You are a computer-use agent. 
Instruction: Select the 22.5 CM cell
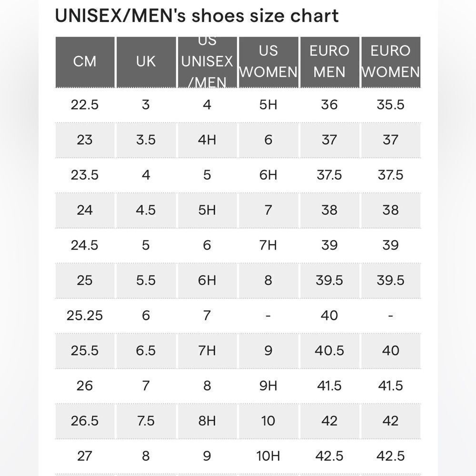(x=85, y=105)
